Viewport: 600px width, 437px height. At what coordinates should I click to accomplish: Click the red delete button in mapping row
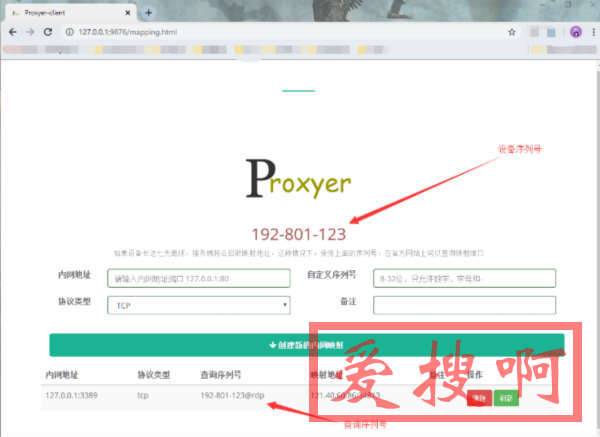click(479, 398)
